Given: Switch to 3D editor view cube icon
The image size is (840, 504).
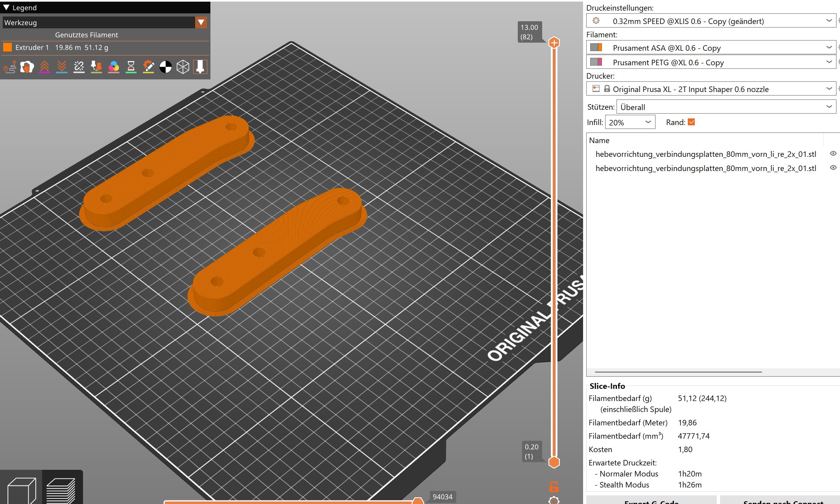Looking at the screenshot, I should click(22, 489).
